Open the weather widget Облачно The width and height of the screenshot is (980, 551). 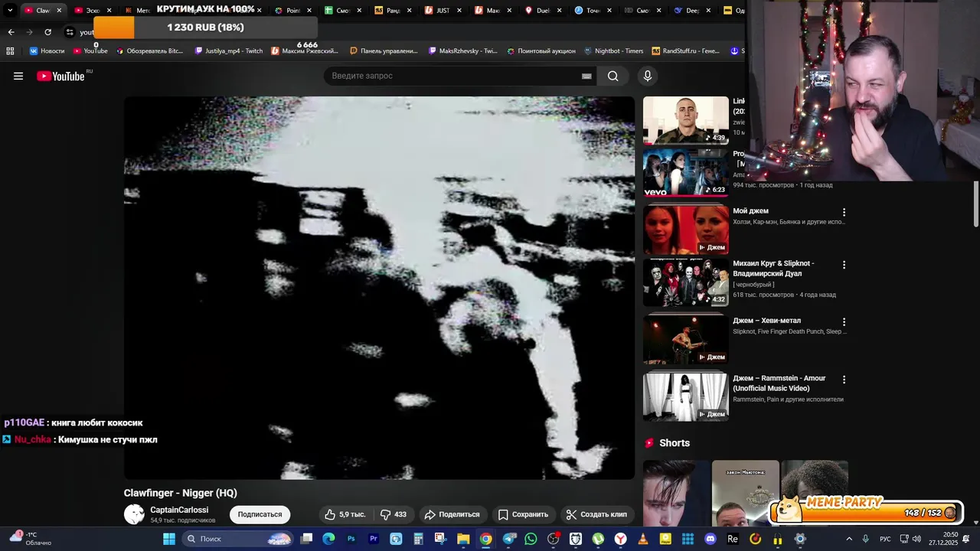coord(31,539)
